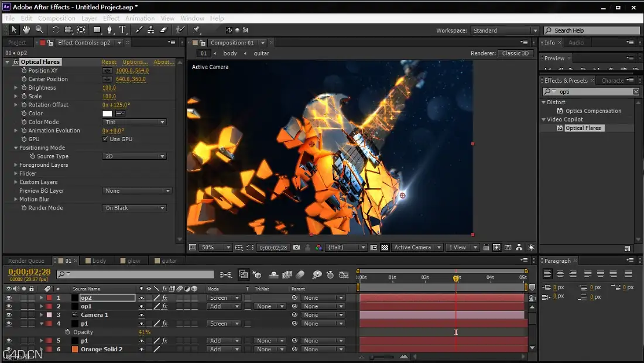
Task: Hide the Camera 1 layer
Action: tap(9, 315)
